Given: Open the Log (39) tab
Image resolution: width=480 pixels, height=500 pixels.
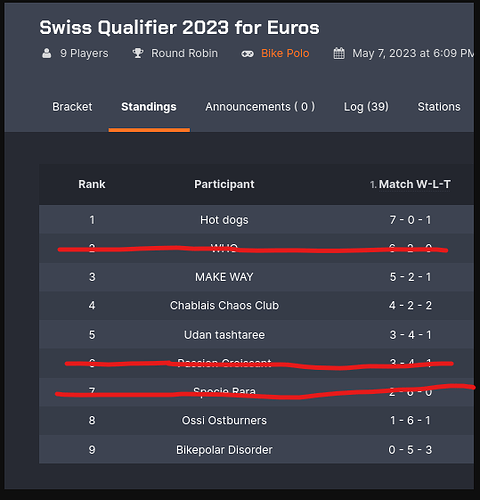Looking at the screenshot, I should pos(366,107).
